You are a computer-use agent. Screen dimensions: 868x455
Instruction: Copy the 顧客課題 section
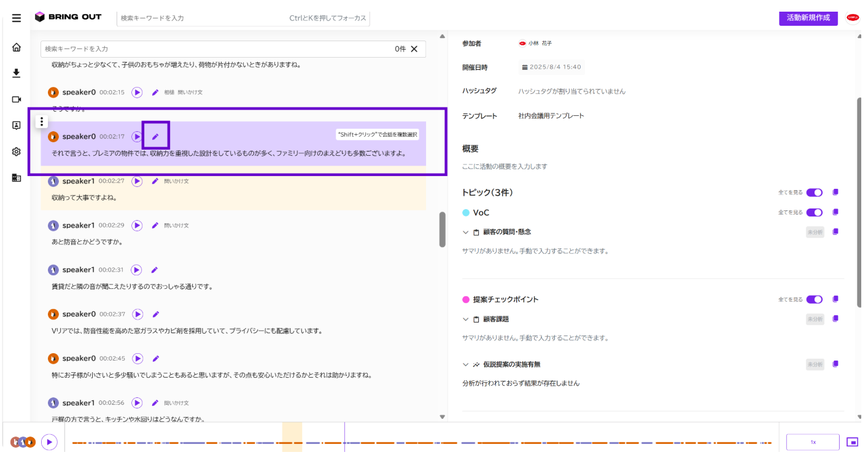(835, 319)
